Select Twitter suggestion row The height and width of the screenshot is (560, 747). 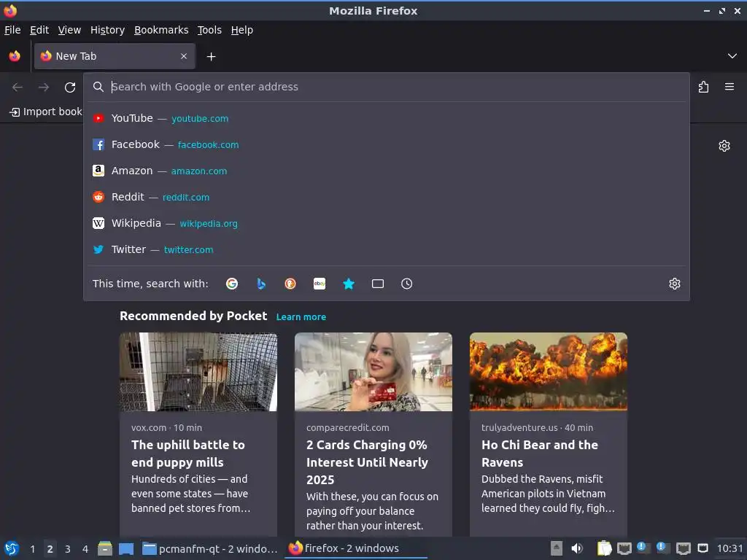(x=387, y=249)
